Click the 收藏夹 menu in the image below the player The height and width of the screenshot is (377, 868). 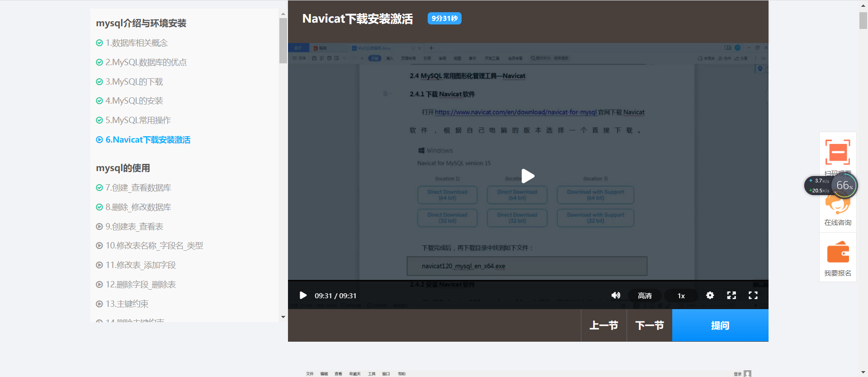tap(355, 374)
